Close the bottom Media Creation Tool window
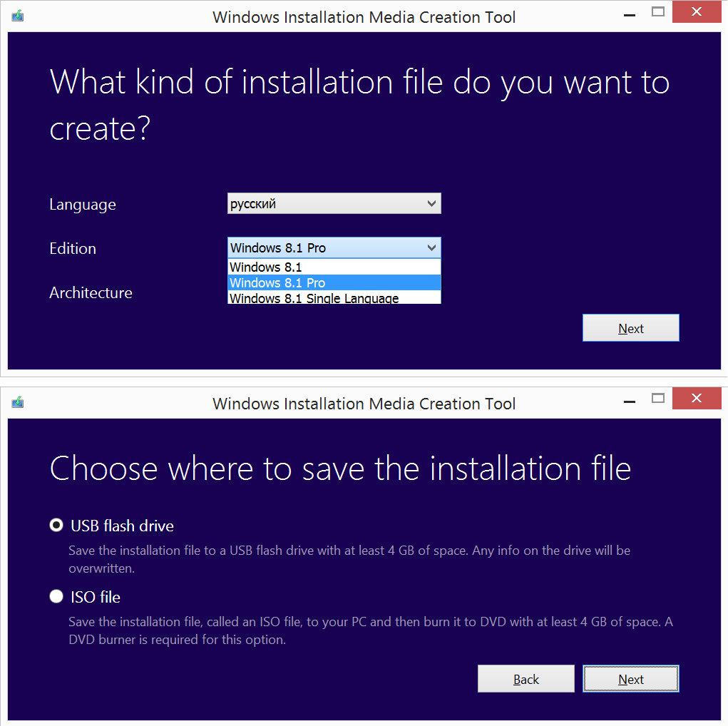 coord(697,398)
